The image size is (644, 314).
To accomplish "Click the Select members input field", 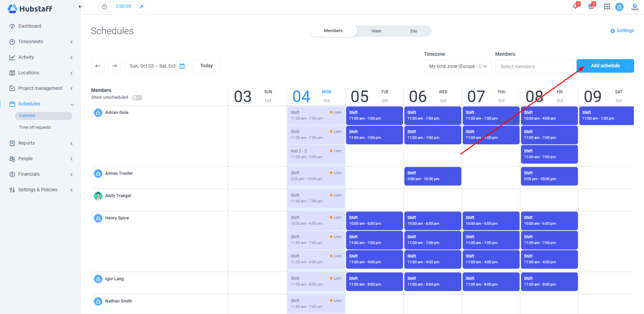I will point(534,66).
